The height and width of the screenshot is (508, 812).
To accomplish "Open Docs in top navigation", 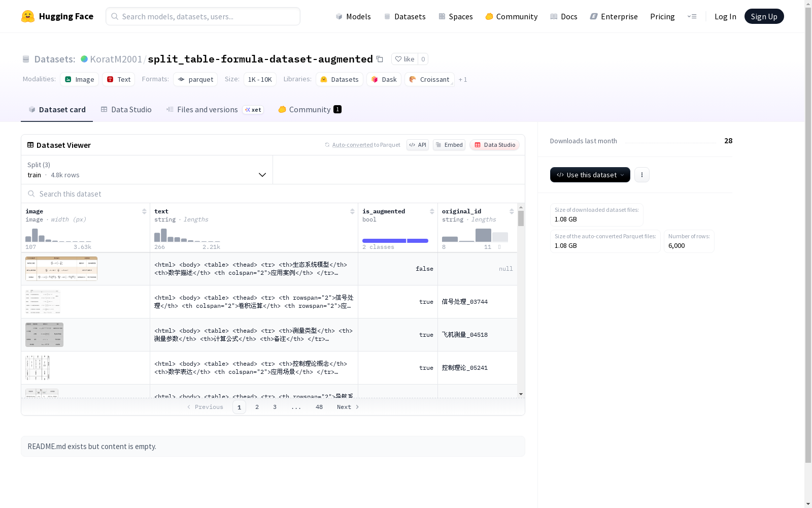I will [564, 16].
